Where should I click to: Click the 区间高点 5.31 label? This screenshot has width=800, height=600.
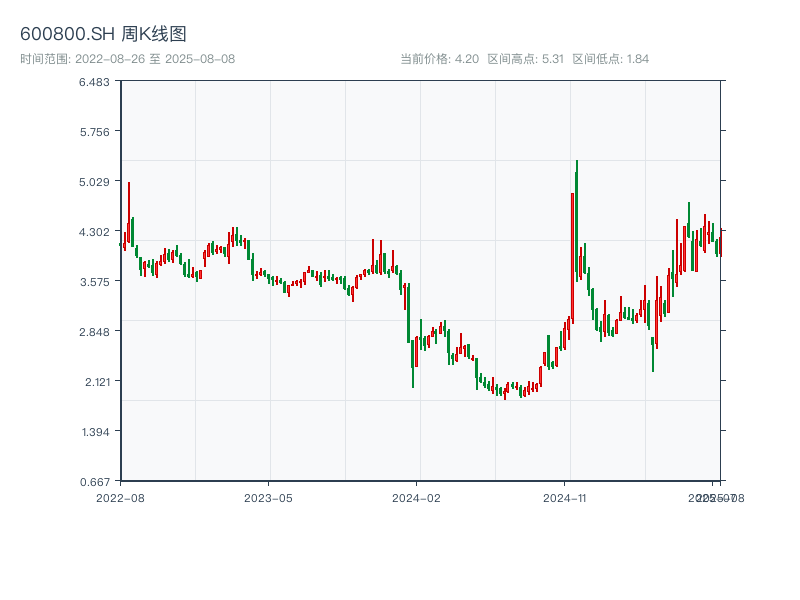click(x=525, y=59)
